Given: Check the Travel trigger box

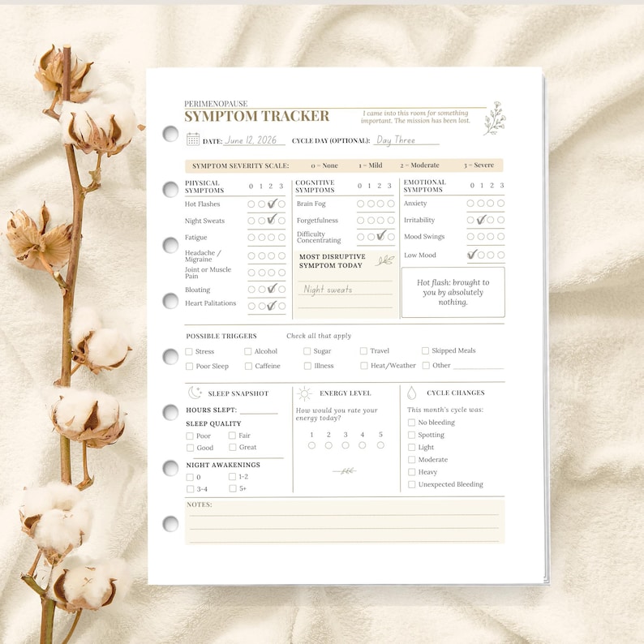Looking at the screenshot, I should point(363,350).
